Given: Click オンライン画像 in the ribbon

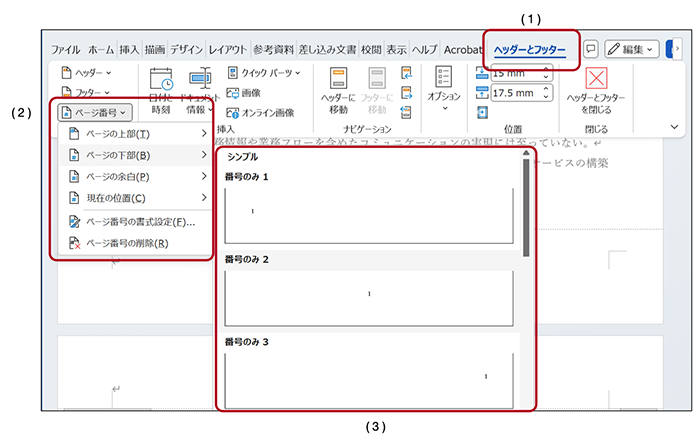Looking at the screenshot, I should (x=261, y=112).
